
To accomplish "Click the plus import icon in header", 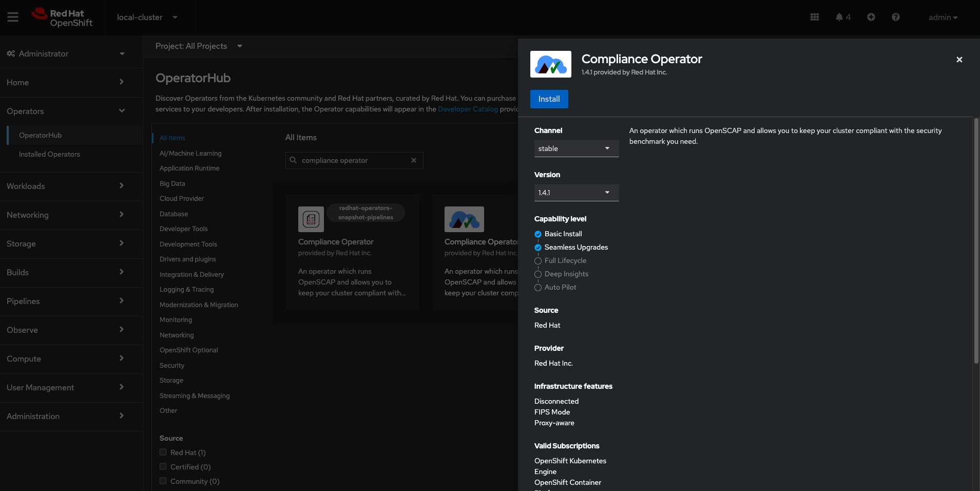I will click(x=871, y=17).
